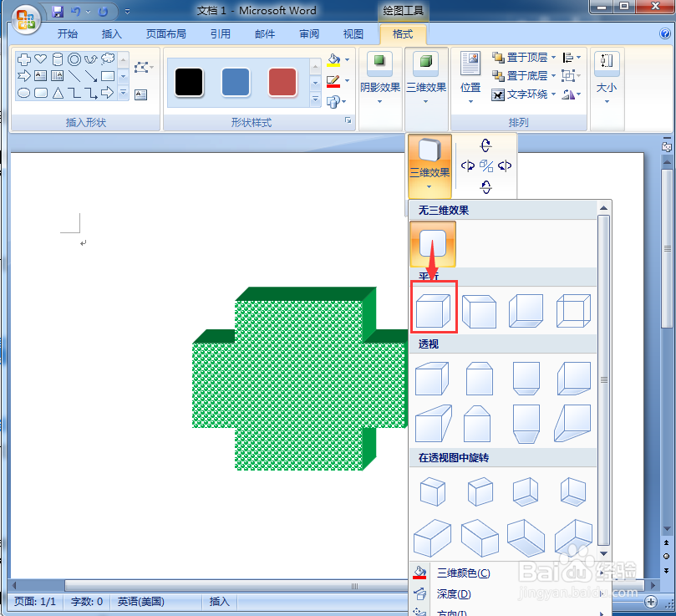Select the cross shape in gallery

pyautogui.click(x=23, y=59)
